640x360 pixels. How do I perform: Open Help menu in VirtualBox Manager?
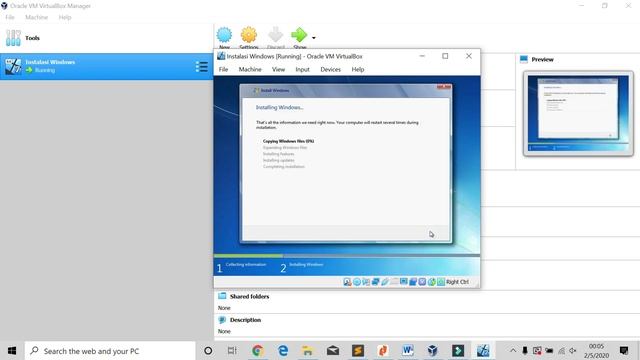pos(65,17)
